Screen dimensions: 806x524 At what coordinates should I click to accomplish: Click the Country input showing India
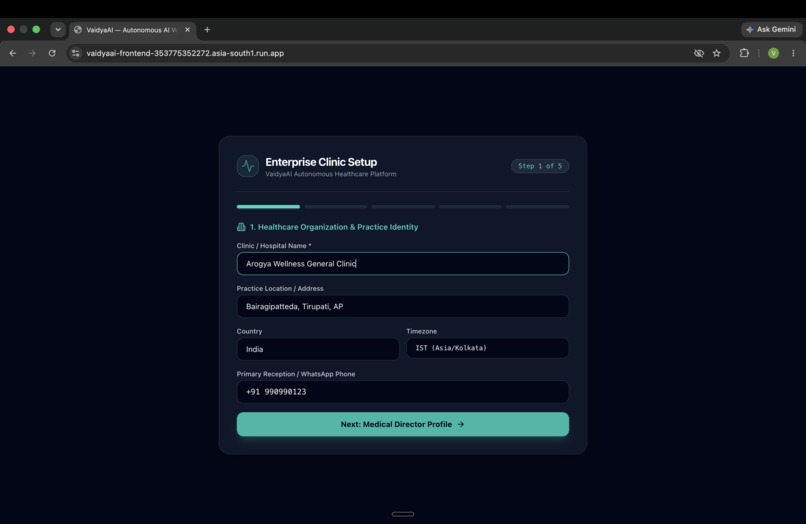[x=318, y=349]
